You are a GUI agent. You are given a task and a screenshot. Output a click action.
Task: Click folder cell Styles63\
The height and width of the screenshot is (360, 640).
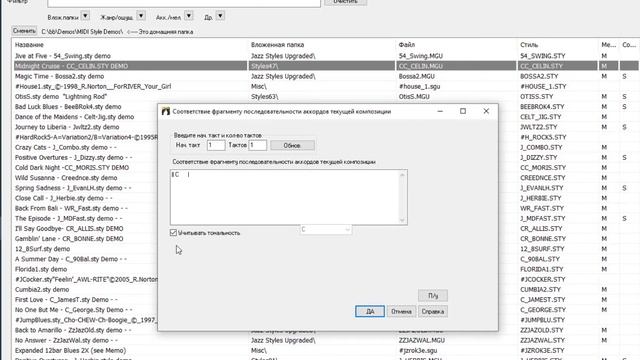pyautogui.click(x=264, y=97)
